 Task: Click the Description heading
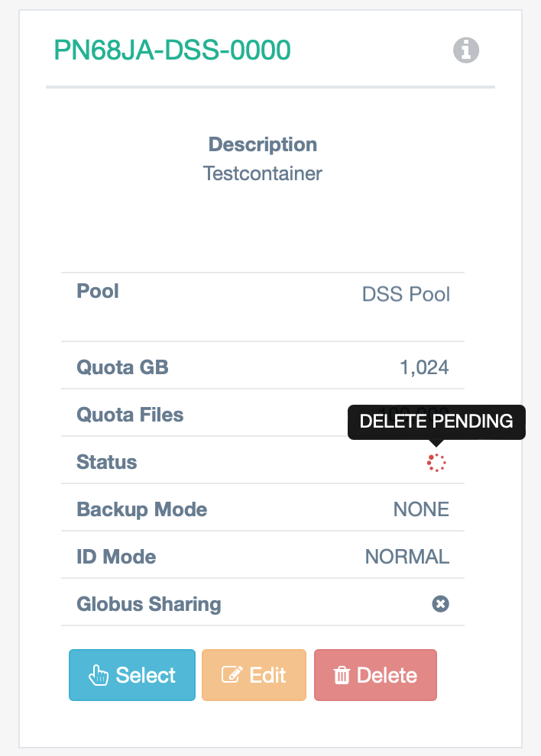tap(263, 144)
